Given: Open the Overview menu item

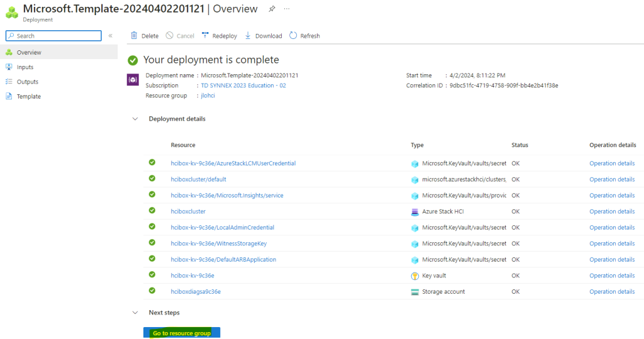Looking at the screenshot, I should (58, 52).
